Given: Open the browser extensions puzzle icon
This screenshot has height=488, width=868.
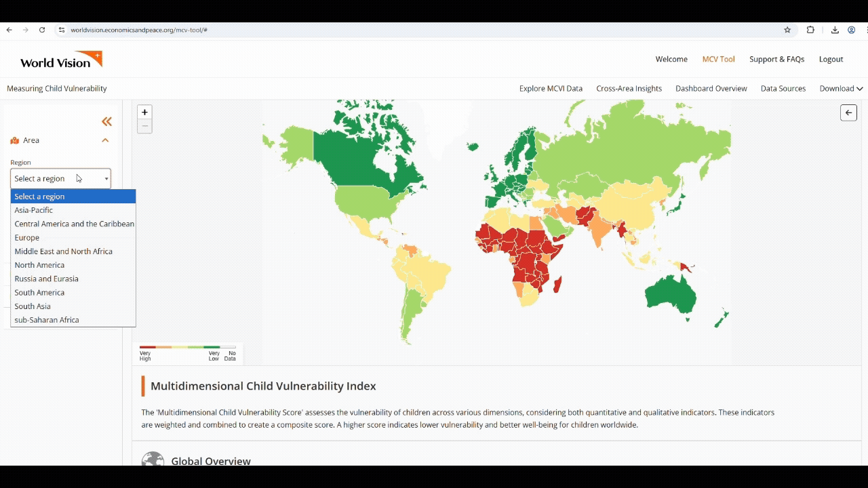Looking at the screenshot, I should click(x=810, y=30).
